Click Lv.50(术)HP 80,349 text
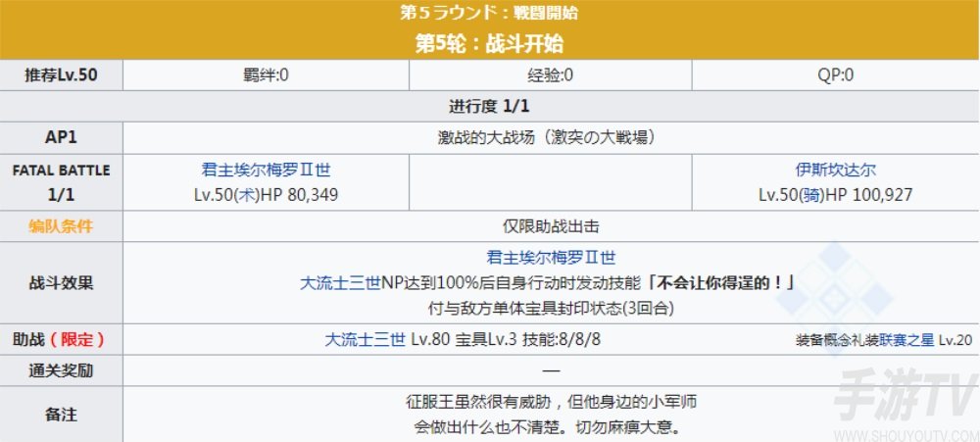This screenshot has height=442, width=980. pos(267,195)
